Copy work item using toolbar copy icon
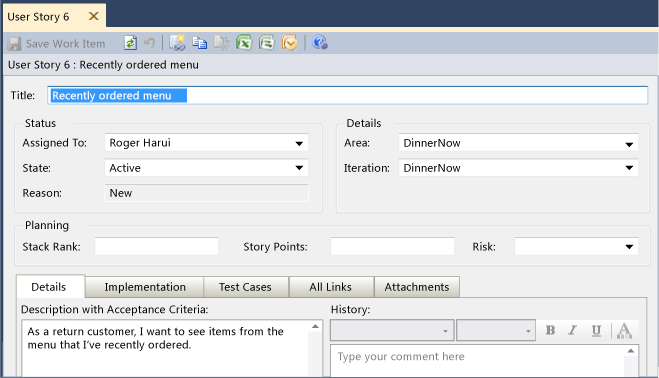This screenshot has height=378, width=659. (x=200, y=43)
